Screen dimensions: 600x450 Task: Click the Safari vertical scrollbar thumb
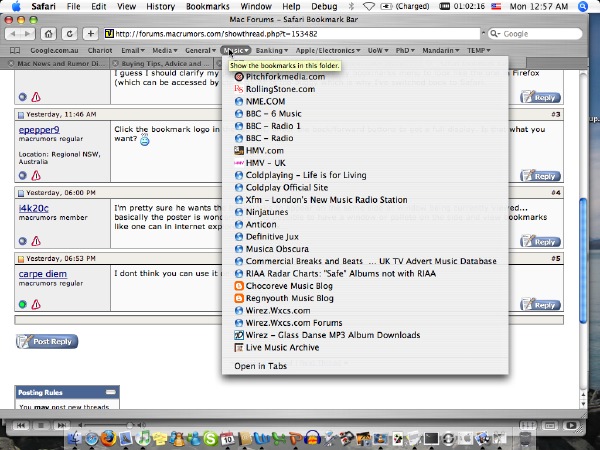583,260
